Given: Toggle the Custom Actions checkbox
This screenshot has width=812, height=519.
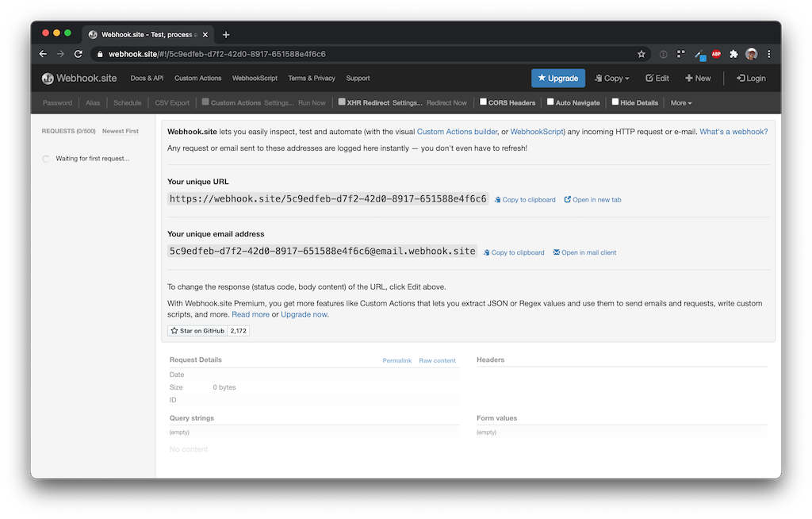Looking at the screenshot, I should (x=205, y=102).
